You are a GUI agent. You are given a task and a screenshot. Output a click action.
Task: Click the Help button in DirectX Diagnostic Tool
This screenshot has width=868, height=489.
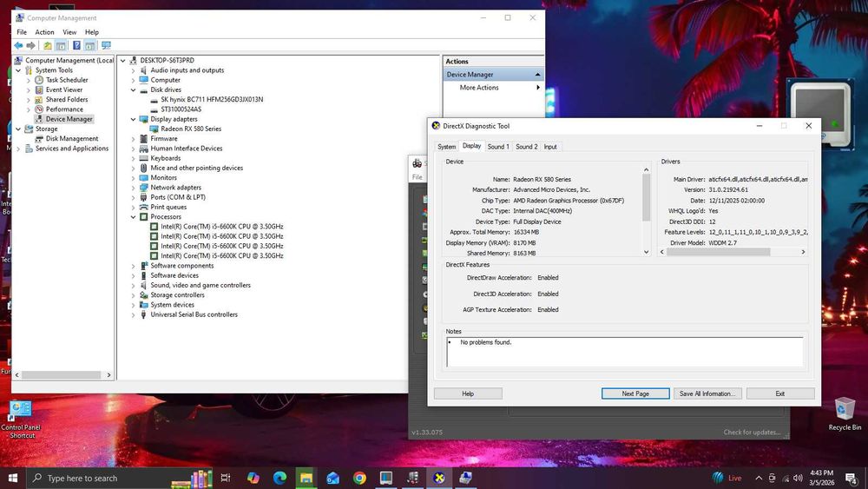[468, 393]
